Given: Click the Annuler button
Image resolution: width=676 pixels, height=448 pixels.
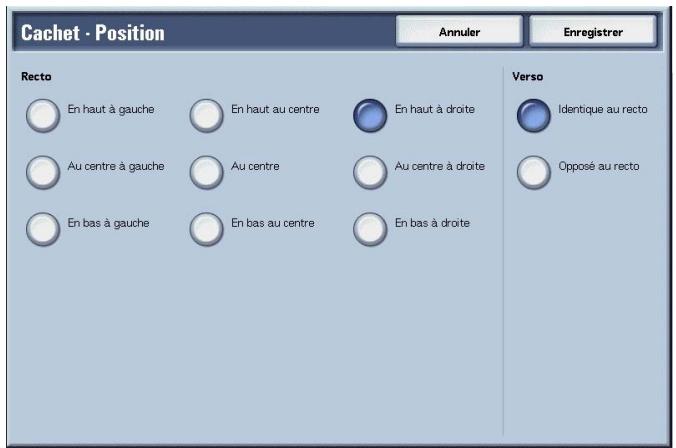Looking at the screenshot, I should click(x=459, y=32).
